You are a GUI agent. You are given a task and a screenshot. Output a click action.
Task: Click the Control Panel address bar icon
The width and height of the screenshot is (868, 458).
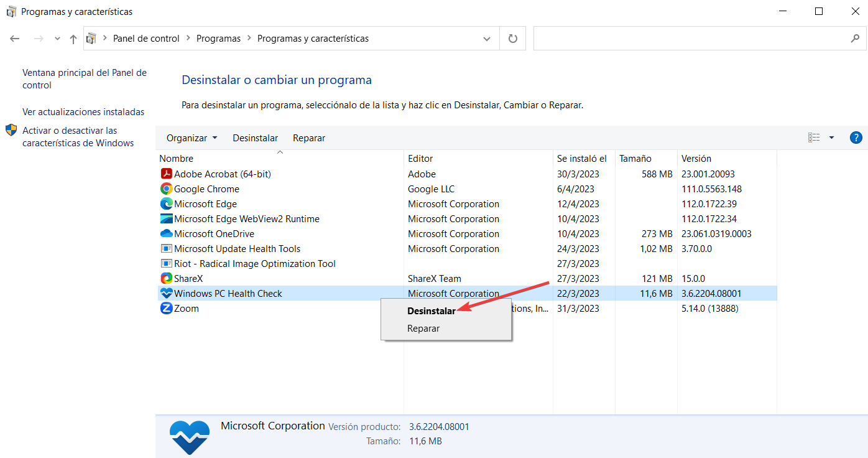coord(91,39)
